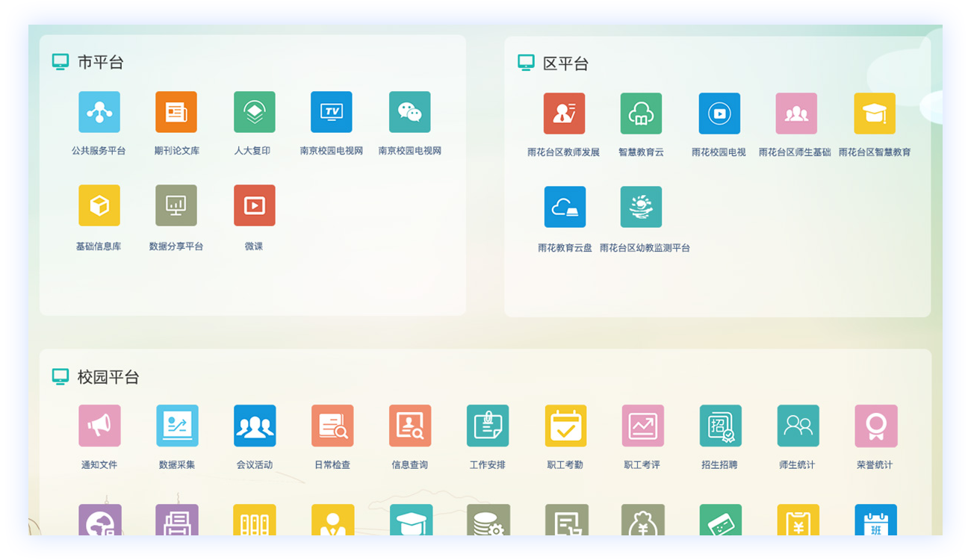This screenshot has height=560, width=971.
Task: Open the 招生招聘 icon
Action: point(720,426)
